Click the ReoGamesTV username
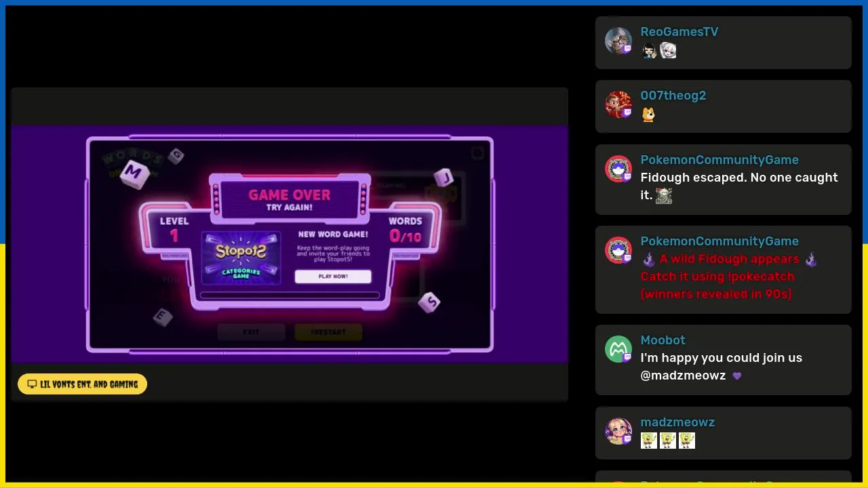Viewport: 868px width, 488px height. click(679, 32)
